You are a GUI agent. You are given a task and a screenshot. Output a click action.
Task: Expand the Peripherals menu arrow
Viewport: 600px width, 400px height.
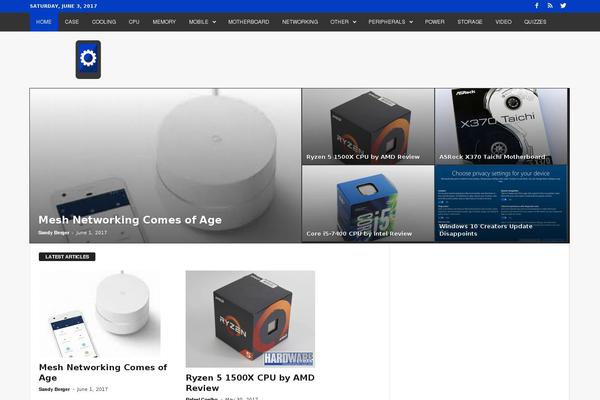[x=411, y=22]
